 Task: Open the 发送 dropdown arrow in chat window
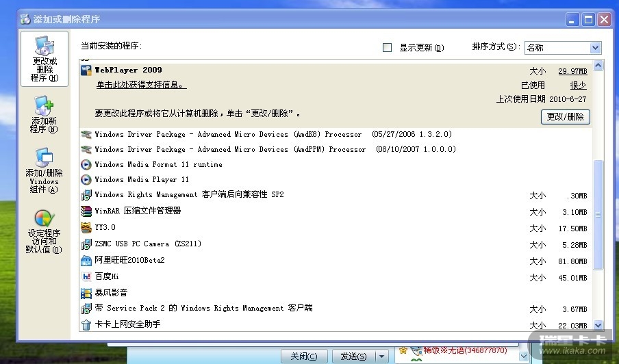pos(381,356)
